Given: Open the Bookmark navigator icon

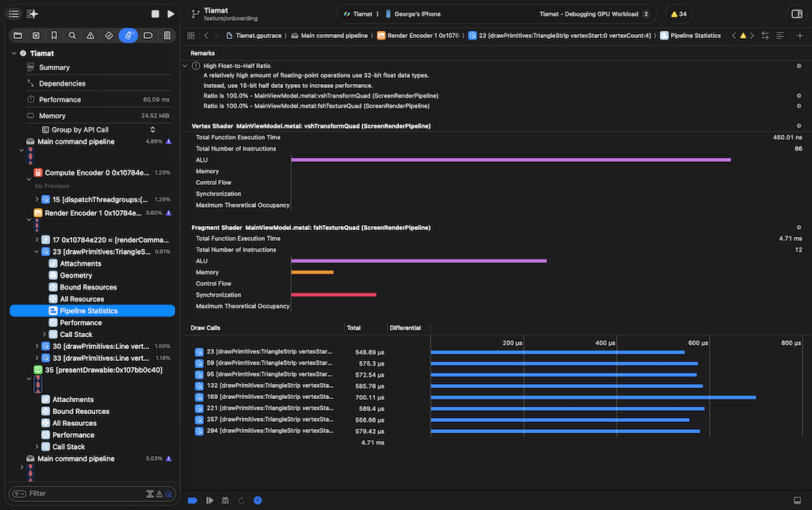Looking at the screenshot, I should (54, 36).
